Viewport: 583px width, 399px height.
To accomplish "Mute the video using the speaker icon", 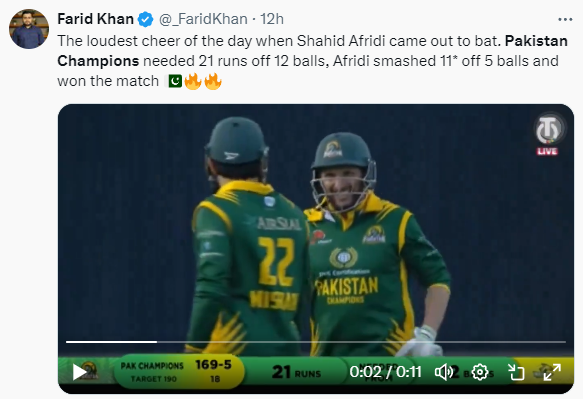I will (444, 372).
